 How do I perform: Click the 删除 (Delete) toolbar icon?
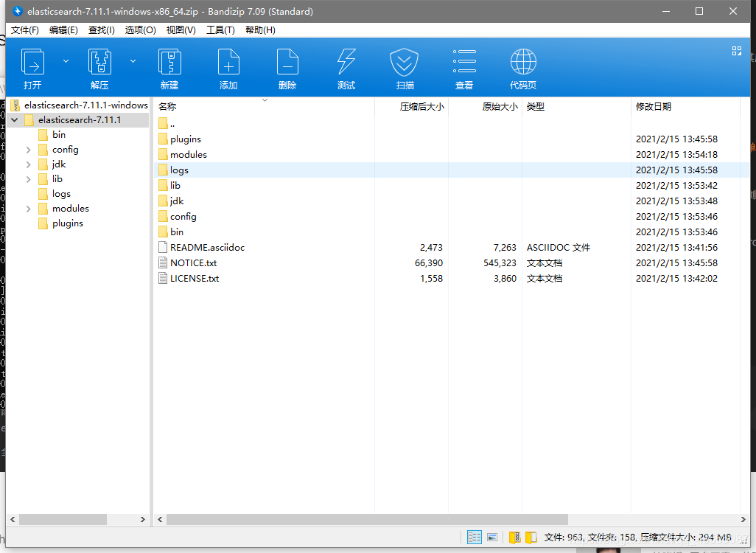(x=287, y=62)
